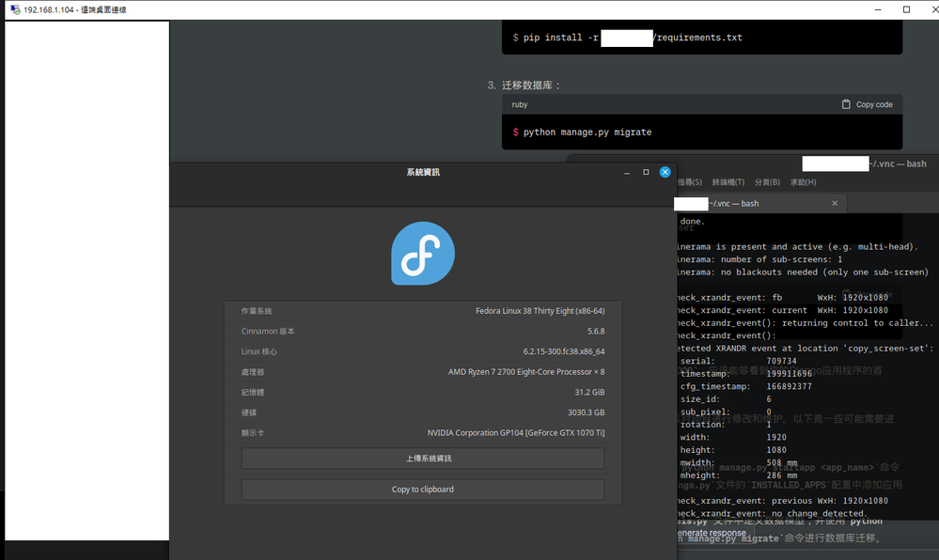This screenshot has width=939, height=560.
Task: Click the disk value 3030.3 GB
Action: tap(587, 412)
